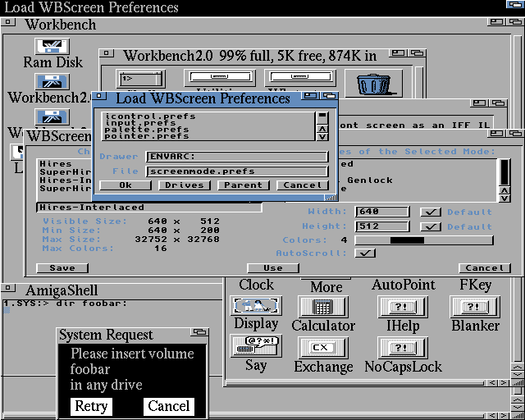Screen dimensions: 525x420
Task: Click Cancel in System Request
Action: coord(169,406)
